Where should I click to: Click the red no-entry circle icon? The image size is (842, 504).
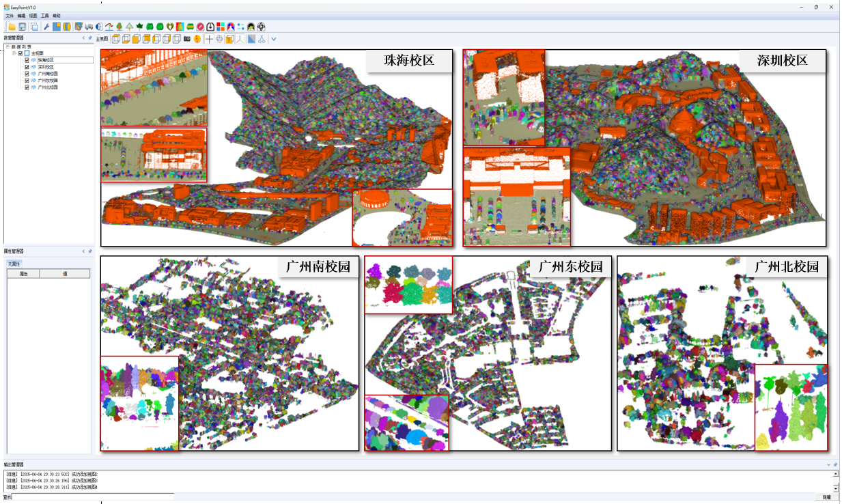tap(200, 27)
